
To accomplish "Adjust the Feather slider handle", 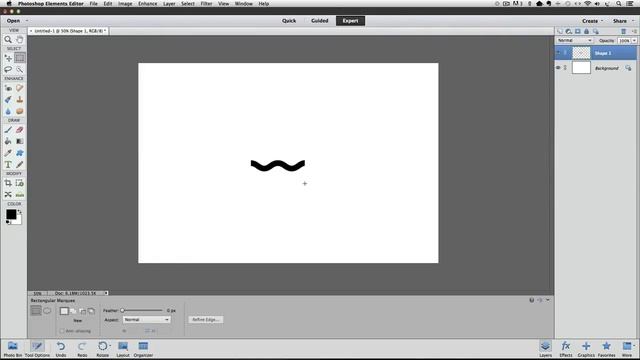I will click(122, 311).
